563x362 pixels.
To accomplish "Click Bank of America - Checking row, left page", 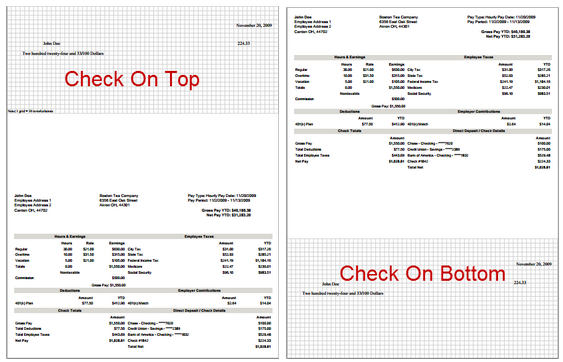I will pyautogui.click(x=158, y=334).
